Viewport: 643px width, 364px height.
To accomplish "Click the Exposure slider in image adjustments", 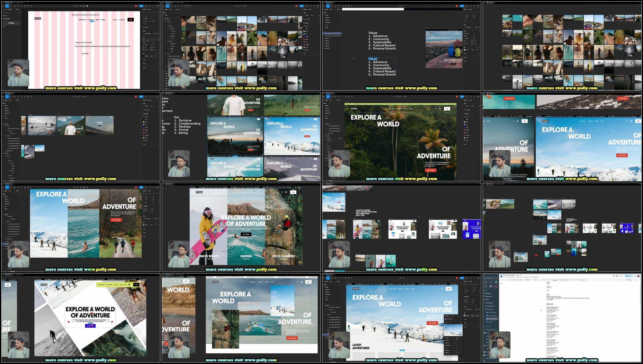I will click(x=457, y=338).
